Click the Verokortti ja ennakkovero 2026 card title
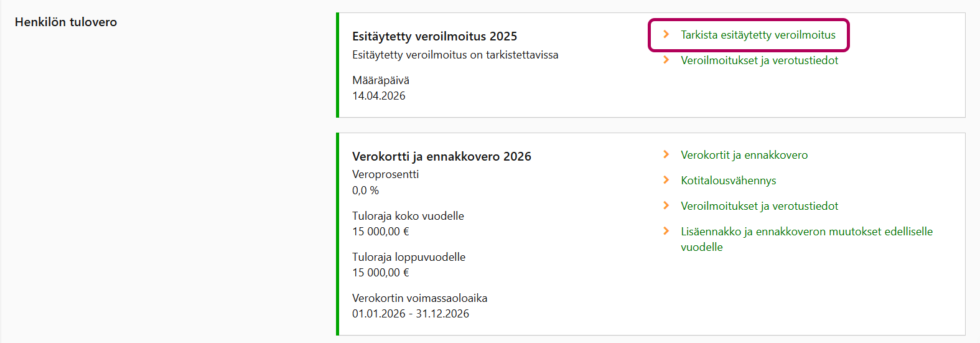 pyautogui.click(x=441, y=156)
